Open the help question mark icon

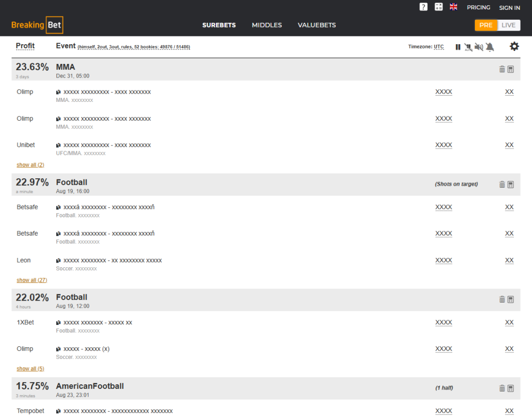click(423, 7)
